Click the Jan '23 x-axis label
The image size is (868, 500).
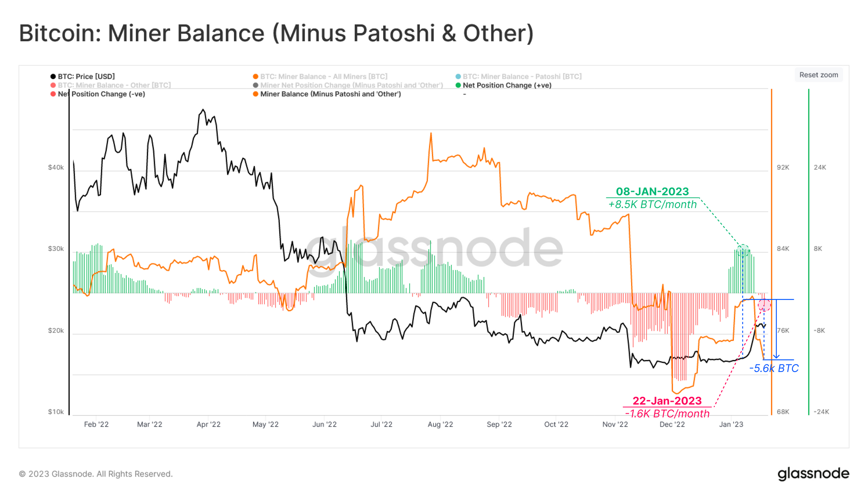731,424
